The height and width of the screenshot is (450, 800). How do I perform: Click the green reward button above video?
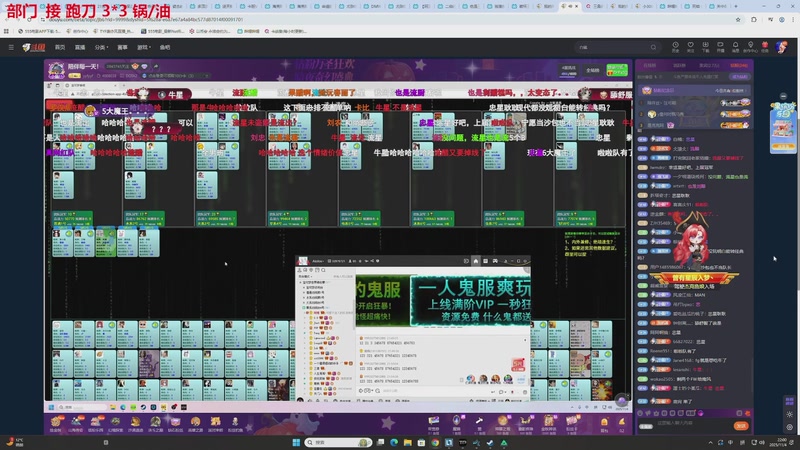click(x=617, y=70)
